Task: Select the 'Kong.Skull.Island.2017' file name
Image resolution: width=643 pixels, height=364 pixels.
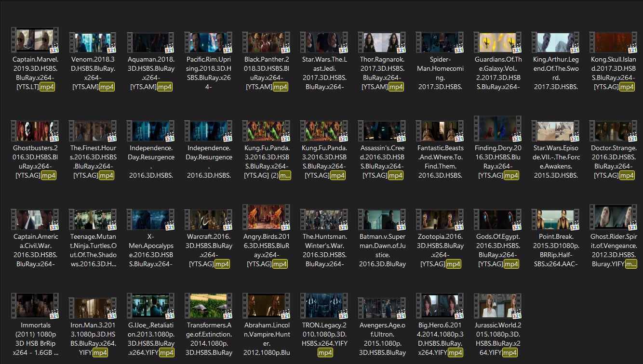Action: tap(613, 73)
